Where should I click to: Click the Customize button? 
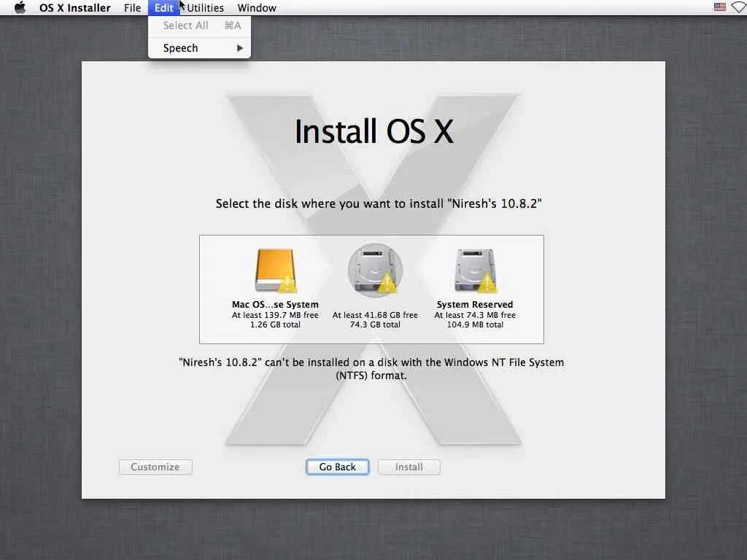[155, 467]
